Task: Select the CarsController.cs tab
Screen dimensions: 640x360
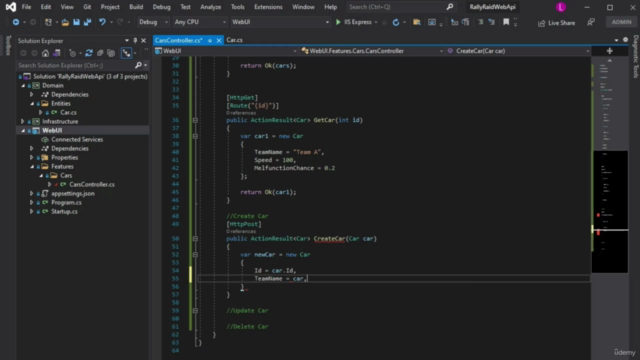Action: click(179, 40)
